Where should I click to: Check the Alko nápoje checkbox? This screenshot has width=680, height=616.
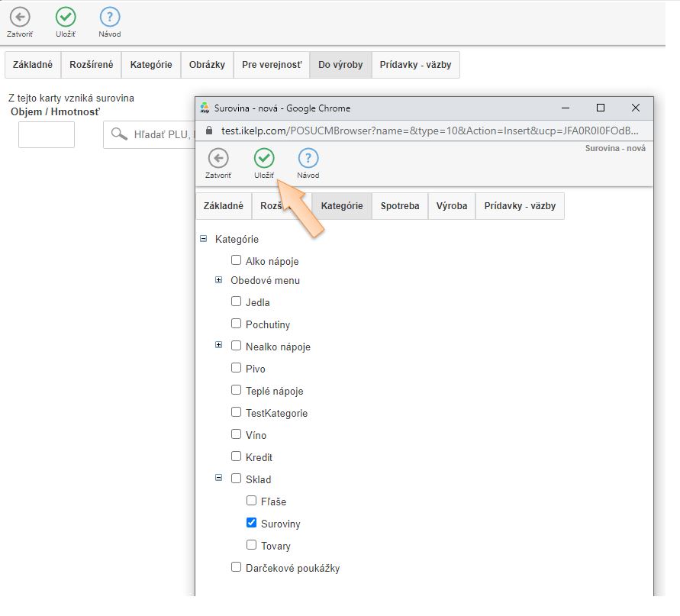[236, 260]
